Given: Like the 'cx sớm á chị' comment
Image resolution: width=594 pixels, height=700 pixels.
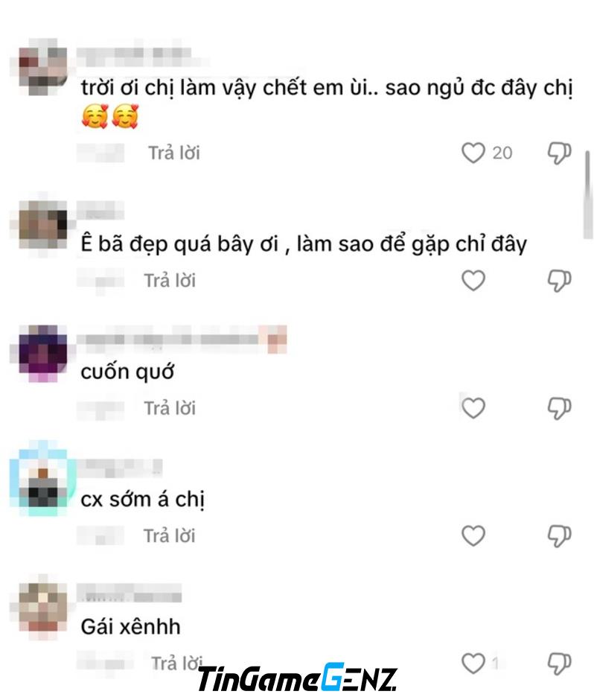Looking at the screenshot, I should 473,535.
